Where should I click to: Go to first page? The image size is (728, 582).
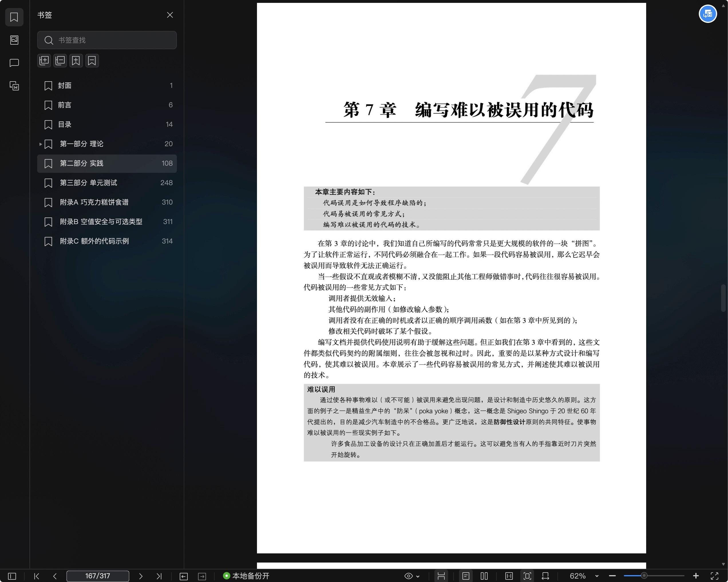pyautogui.click(x=37, y=576)
